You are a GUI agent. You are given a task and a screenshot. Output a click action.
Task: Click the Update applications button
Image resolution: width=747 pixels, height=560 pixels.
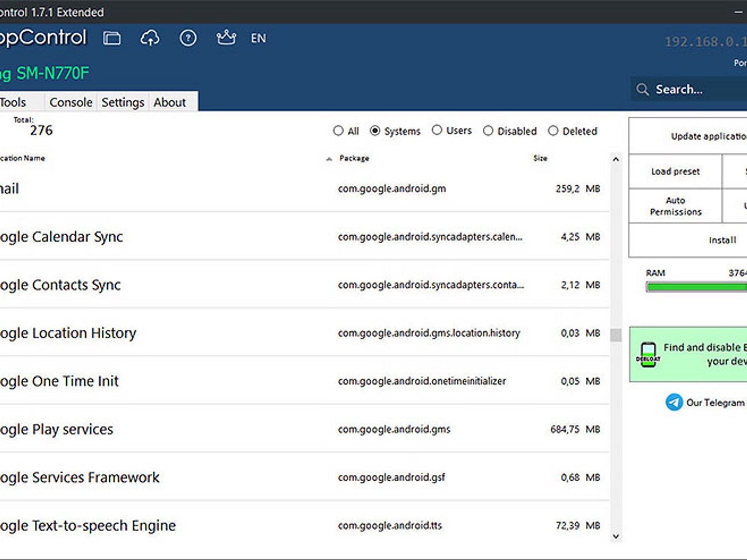pyautogui.click(x=688, y=136)
